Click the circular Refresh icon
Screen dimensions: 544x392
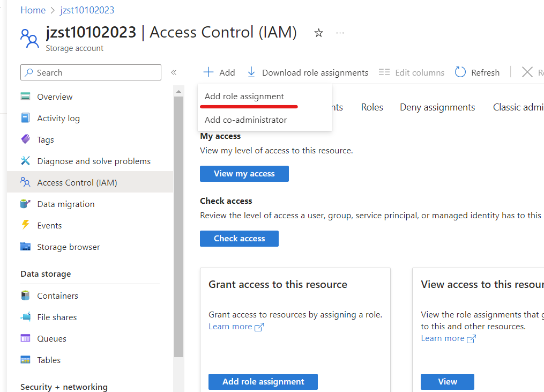pos(460,72)
